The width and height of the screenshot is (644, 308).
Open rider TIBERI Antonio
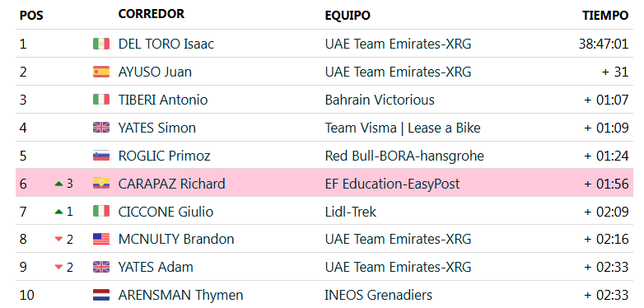(163, 100)
